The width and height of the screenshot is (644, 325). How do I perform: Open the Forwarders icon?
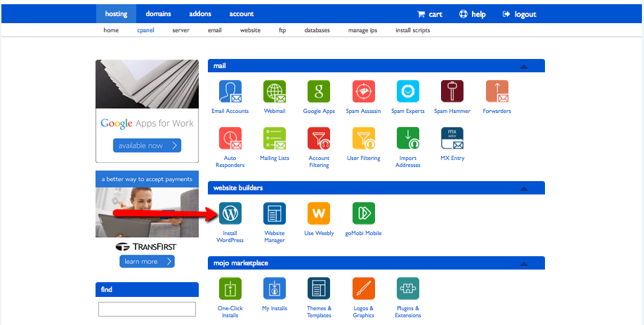497,91
